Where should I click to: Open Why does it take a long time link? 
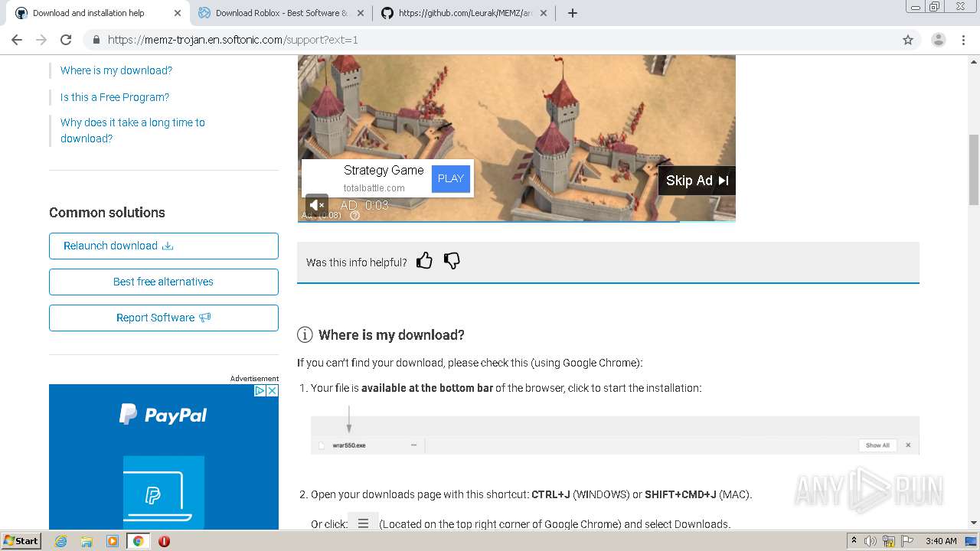click(x=132, y=130)
